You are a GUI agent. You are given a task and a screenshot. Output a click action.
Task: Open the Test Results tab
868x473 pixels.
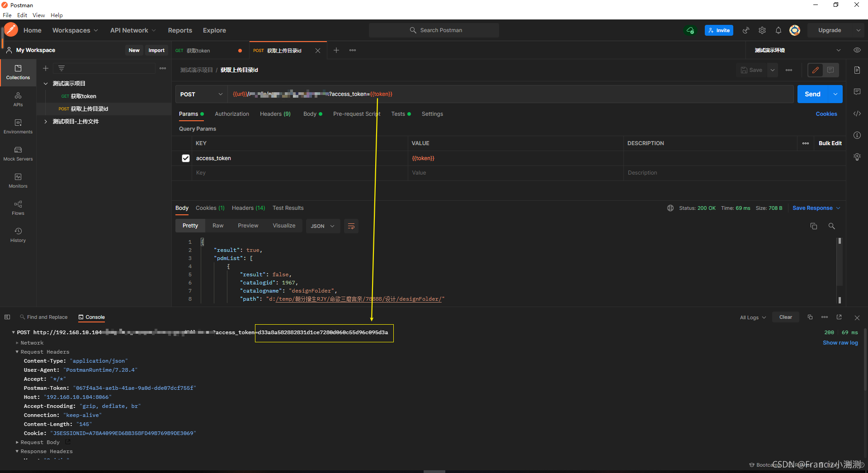point(288,208)
